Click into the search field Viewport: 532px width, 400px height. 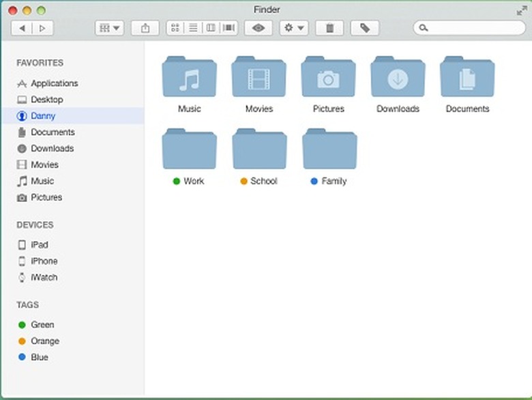coord(469,28)
